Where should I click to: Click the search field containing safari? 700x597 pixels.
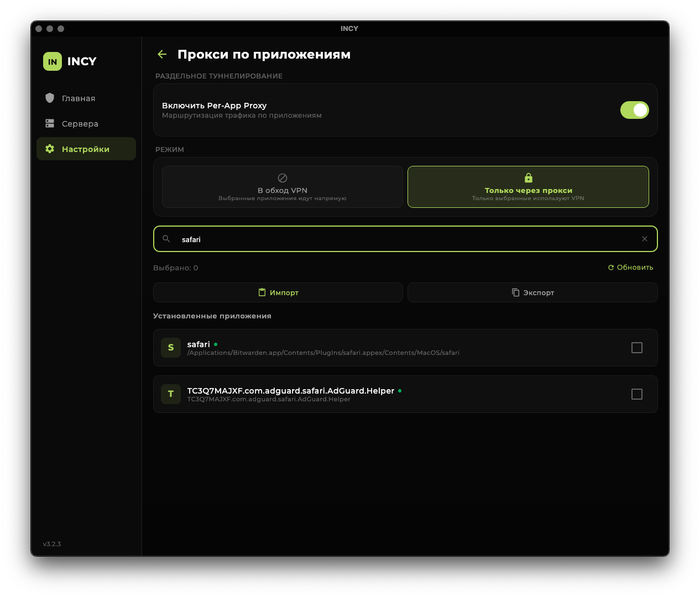(405, 239)
